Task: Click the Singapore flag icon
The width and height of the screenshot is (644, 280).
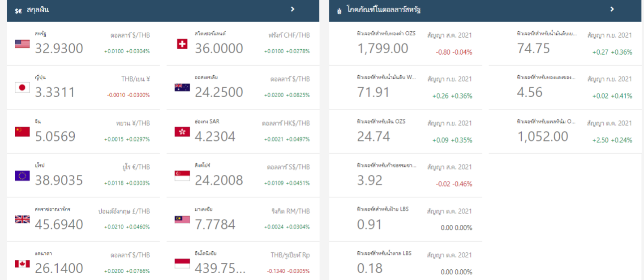Action: 182,176
